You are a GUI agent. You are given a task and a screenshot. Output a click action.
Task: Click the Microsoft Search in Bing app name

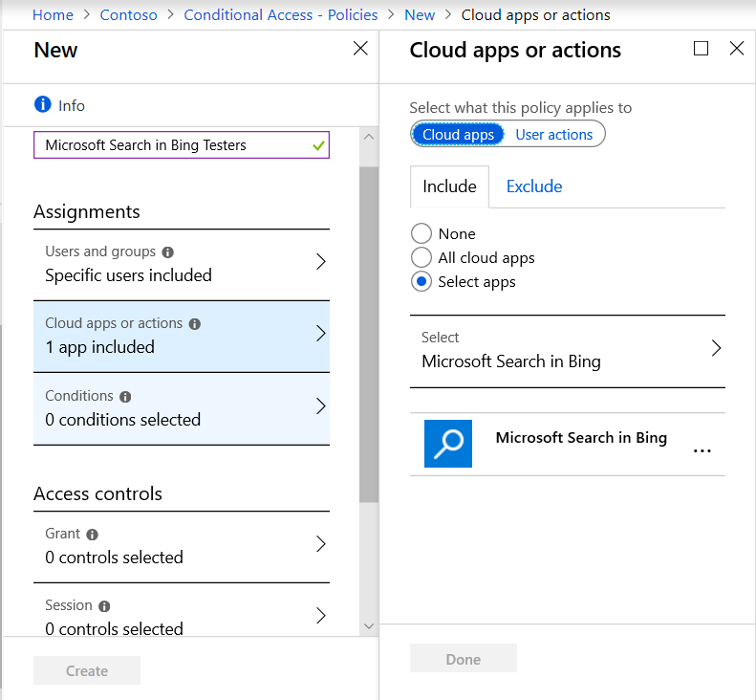pos(581,438)
